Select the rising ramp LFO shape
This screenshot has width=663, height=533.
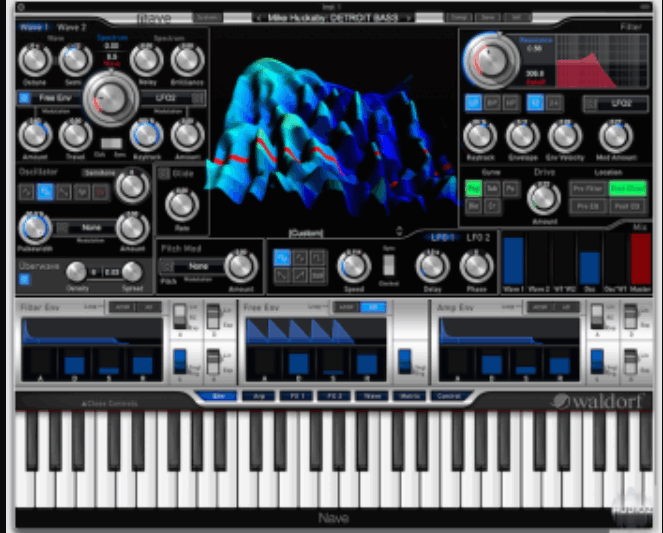coord(300,276)
